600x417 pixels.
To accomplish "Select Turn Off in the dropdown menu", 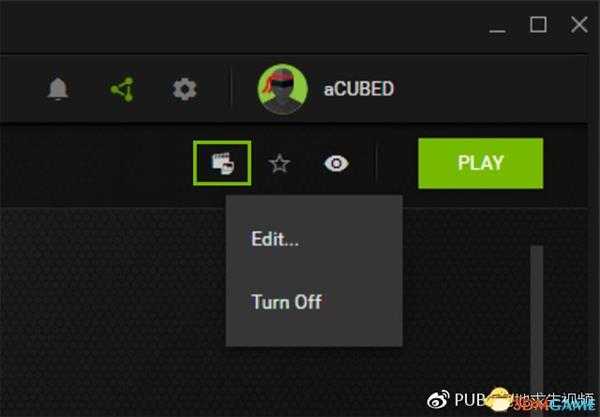I will (286, 301).
